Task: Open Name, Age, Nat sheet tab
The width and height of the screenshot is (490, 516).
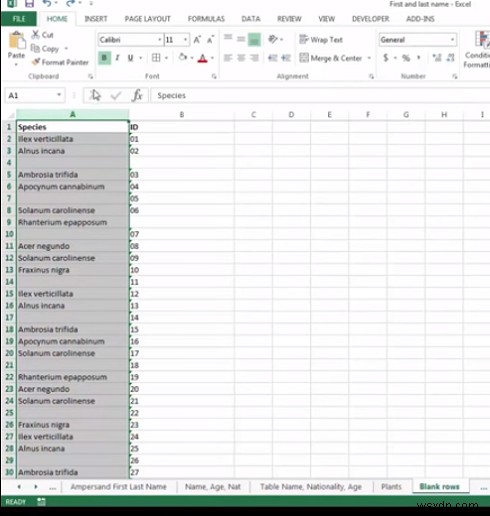Action: (213, 487)
